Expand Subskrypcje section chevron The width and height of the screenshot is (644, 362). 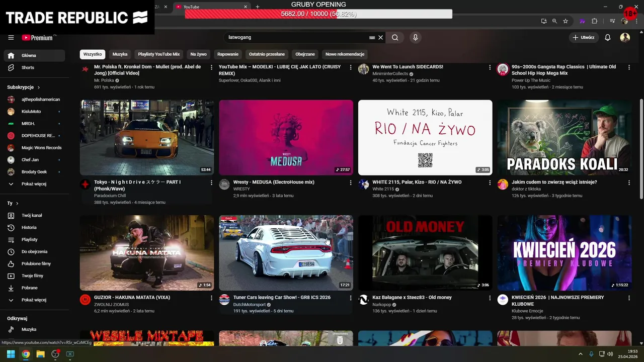[38, 87]
